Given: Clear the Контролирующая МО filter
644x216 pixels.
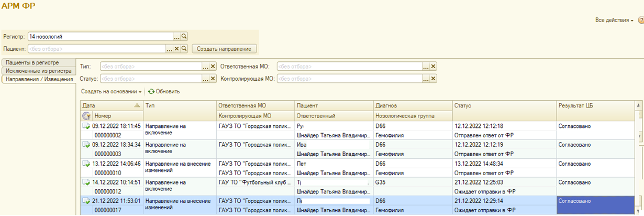Looking at the screenshot, I should pyautogui.click(x=434, y=79).
